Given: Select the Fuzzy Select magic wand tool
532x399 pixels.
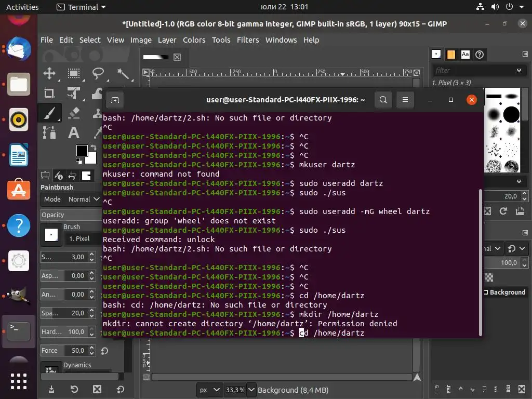Looking at the screenshot, I should pos(123,73).
